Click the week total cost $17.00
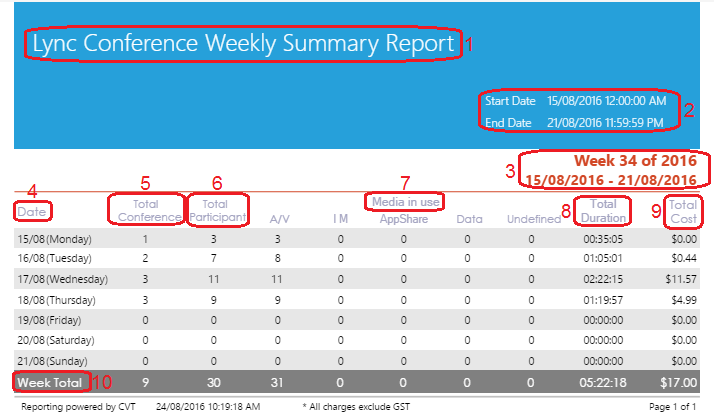 point(678,383)
